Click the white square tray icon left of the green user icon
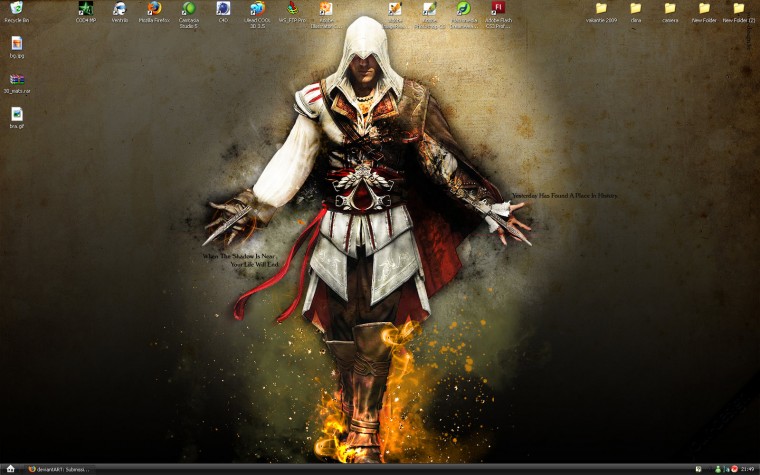The width and height of the screenshot is (760, 475). (698, 469)
